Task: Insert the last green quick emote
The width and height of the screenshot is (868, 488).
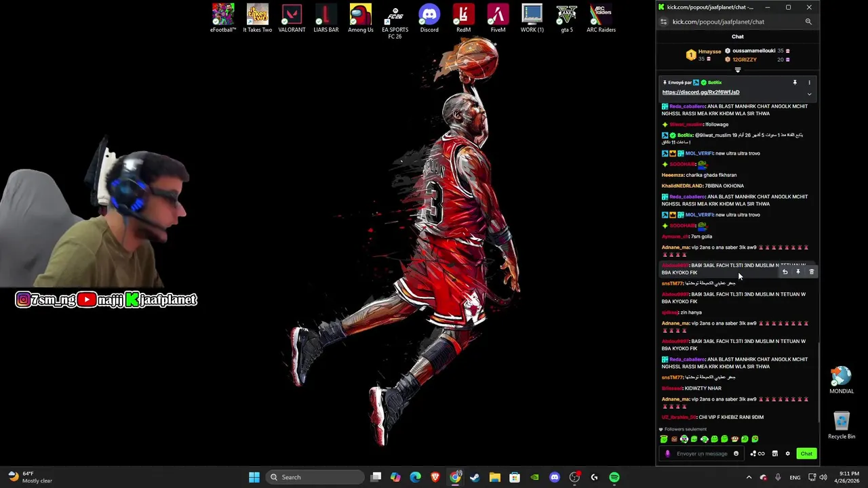Action: [x=755, y=439]
